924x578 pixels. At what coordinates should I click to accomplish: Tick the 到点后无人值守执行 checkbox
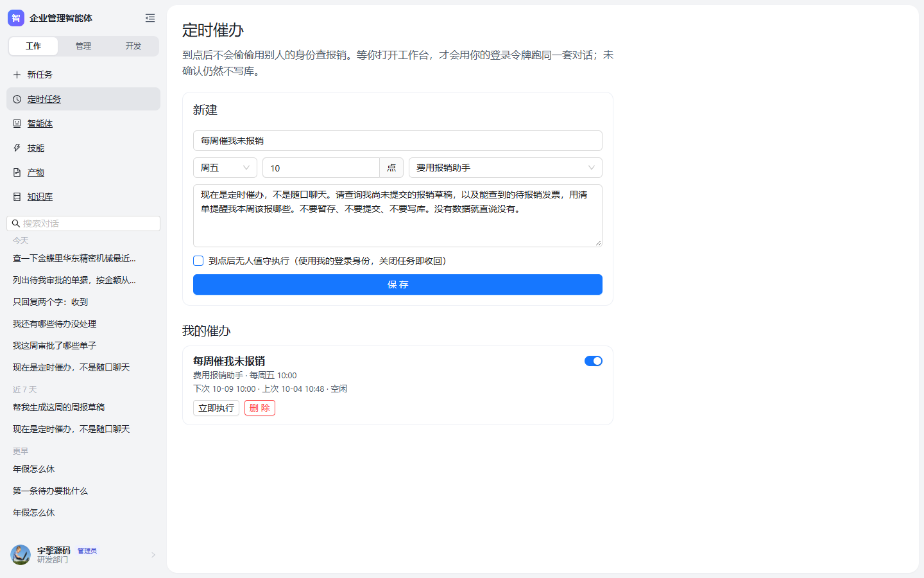pos(198,261)
